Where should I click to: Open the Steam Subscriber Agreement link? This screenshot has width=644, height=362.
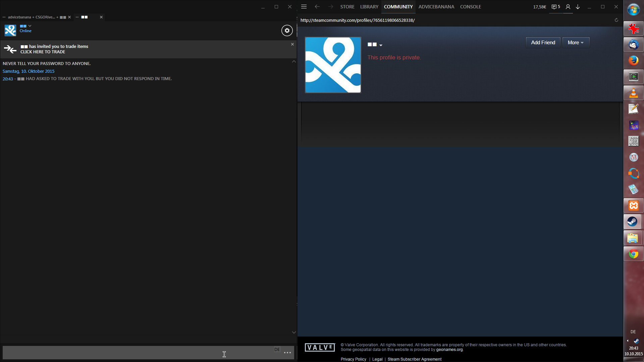point(414,359)
